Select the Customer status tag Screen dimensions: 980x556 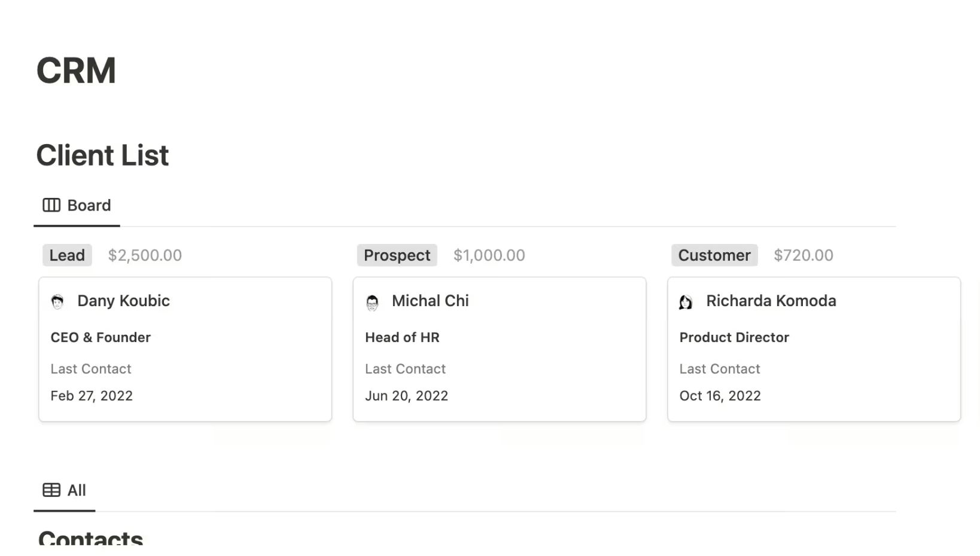point(714,255)
